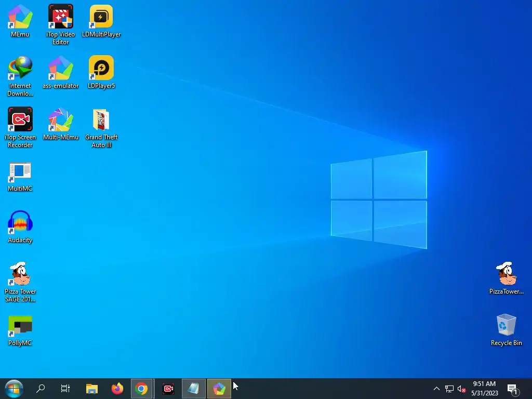Open taskbar Search magnifier
This screenshot has width=532, height=399.
click(41, 389)
